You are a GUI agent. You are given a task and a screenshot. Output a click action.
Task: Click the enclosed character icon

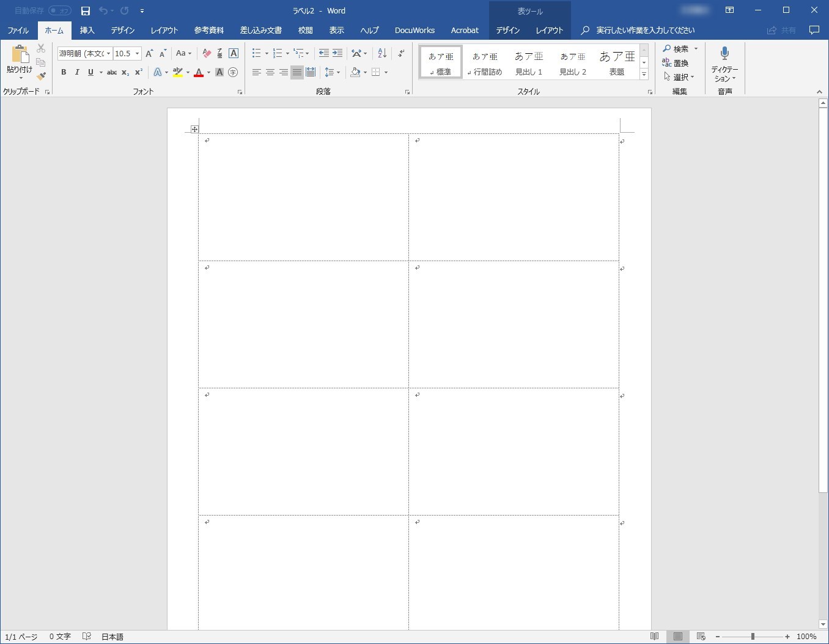tap(233, 72)
